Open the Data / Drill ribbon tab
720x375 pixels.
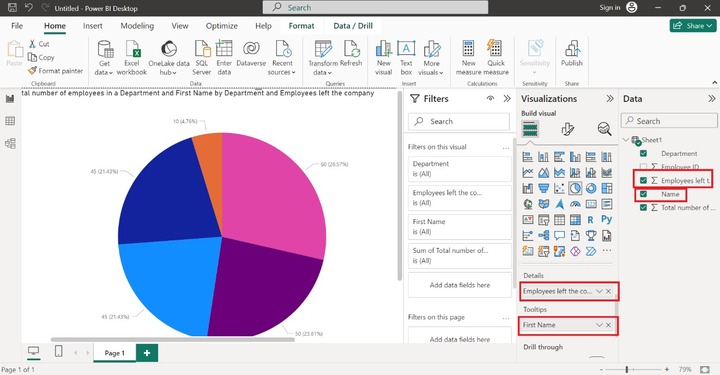coord(353,26)
